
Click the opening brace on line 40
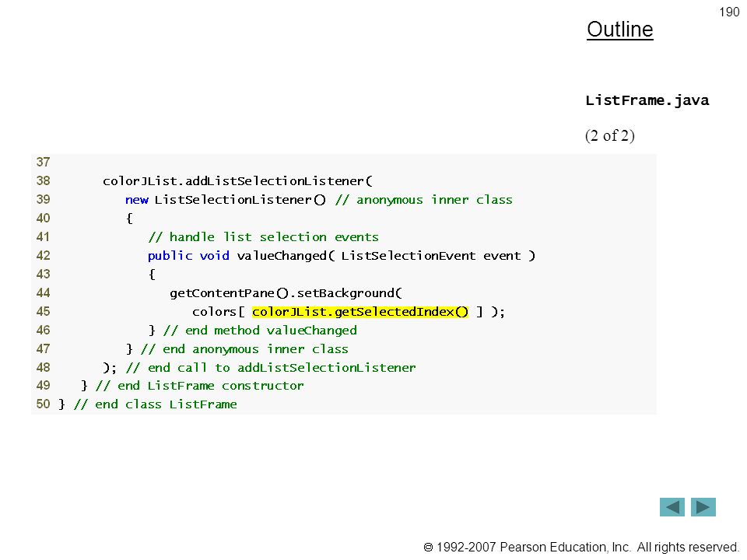point(129,219)
